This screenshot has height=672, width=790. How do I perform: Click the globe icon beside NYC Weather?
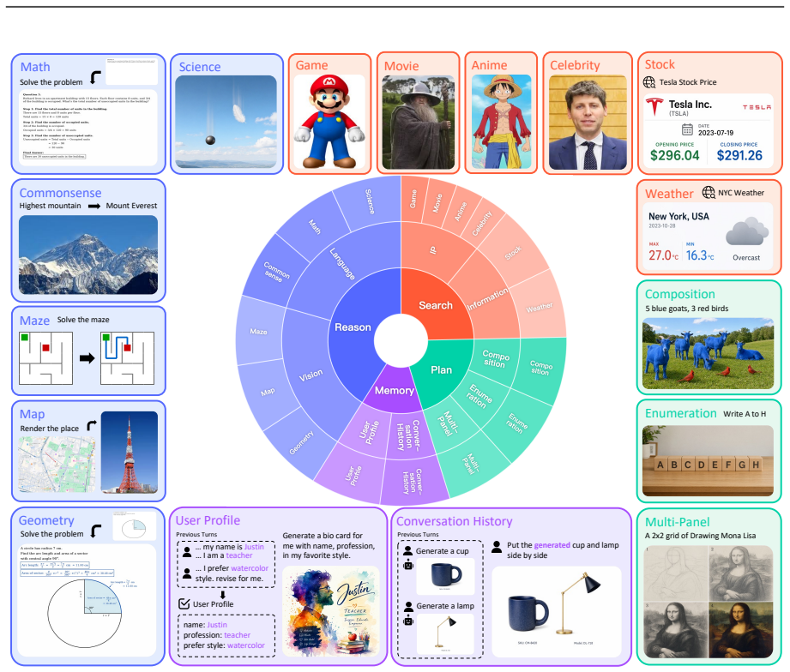coord(709,192)
